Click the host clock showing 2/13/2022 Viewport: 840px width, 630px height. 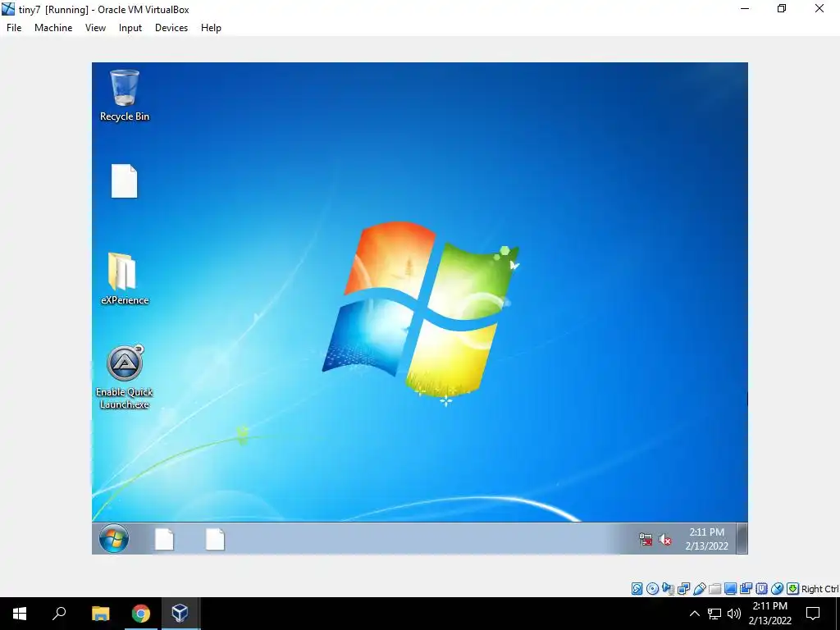point(769,614)
